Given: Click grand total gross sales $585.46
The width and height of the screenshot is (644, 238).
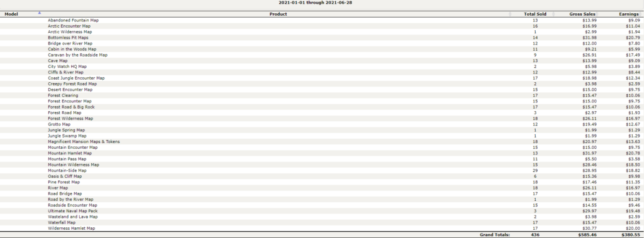Looking at the screenshot, I should click(x=587, y=235).
